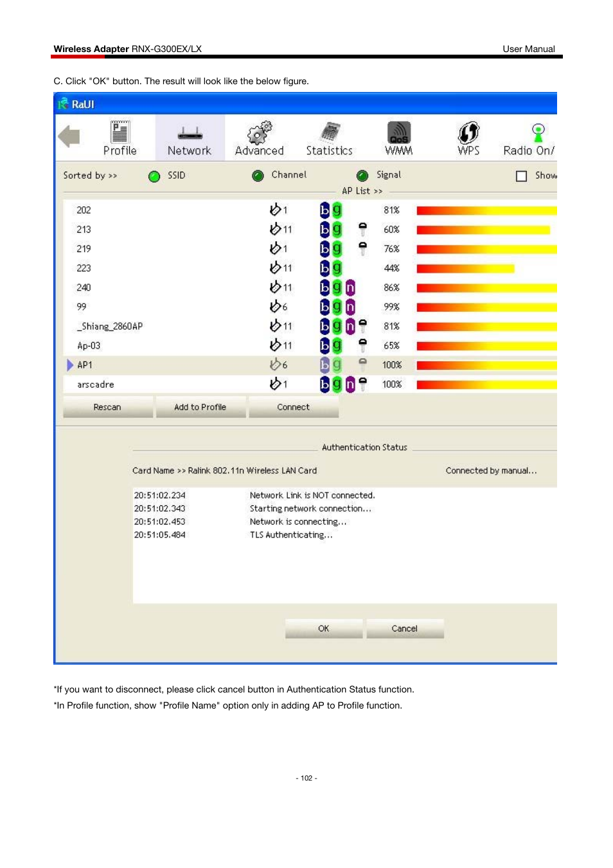Viewport: 613px width, 868px height.
Task: Click the g mode icon on Ap-03 row
Action: coord(337,345)
